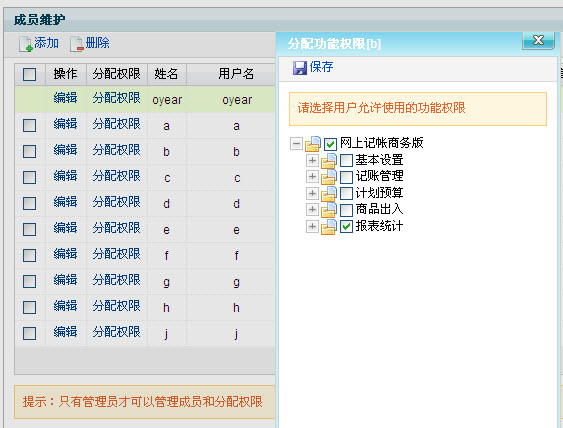Toggle the select-all checkbox in table header
The width and height of the screenshot is (563, 428).
coord(29,75)
